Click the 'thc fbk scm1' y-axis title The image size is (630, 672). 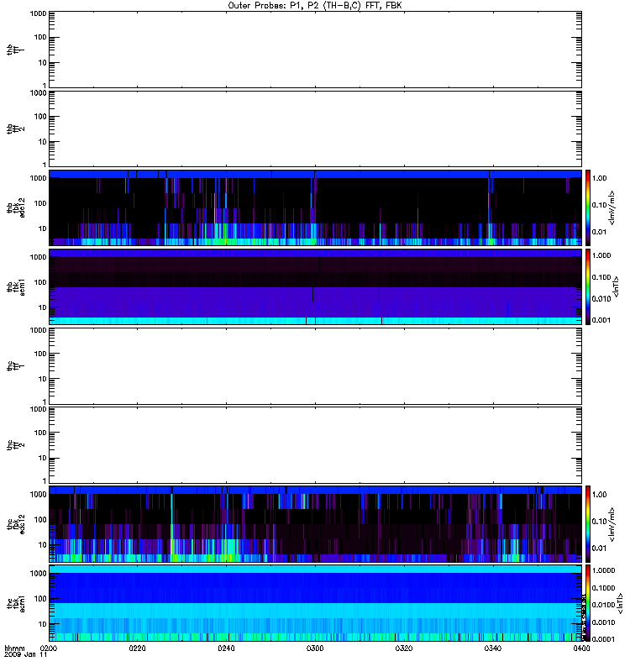[x=16, y=603]
